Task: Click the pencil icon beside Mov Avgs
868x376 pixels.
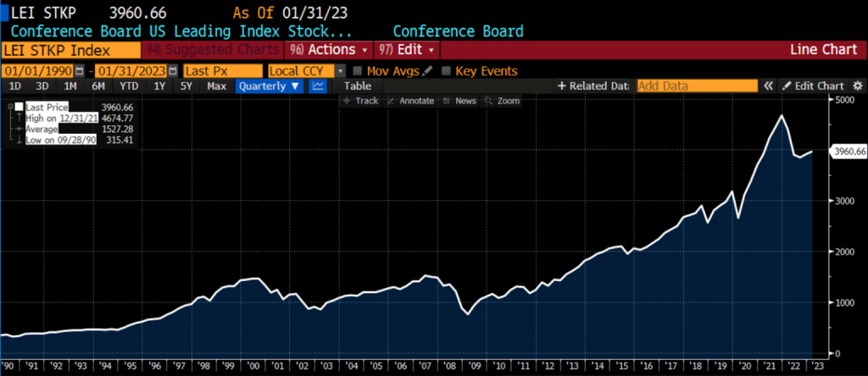Action: (x=427, y=71)
